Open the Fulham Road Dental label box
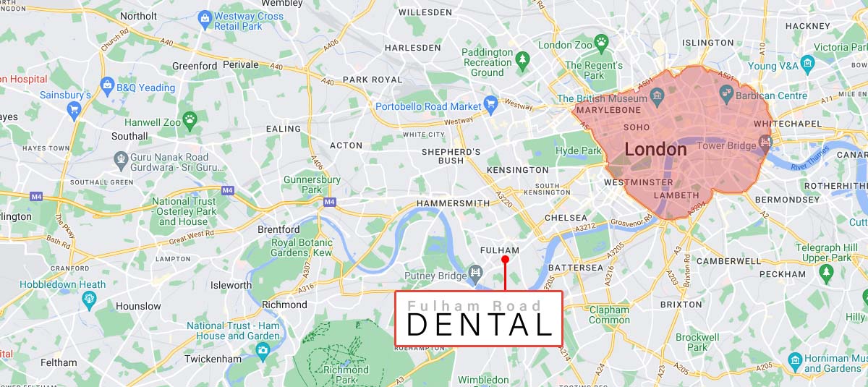 [x=479, y=318]
